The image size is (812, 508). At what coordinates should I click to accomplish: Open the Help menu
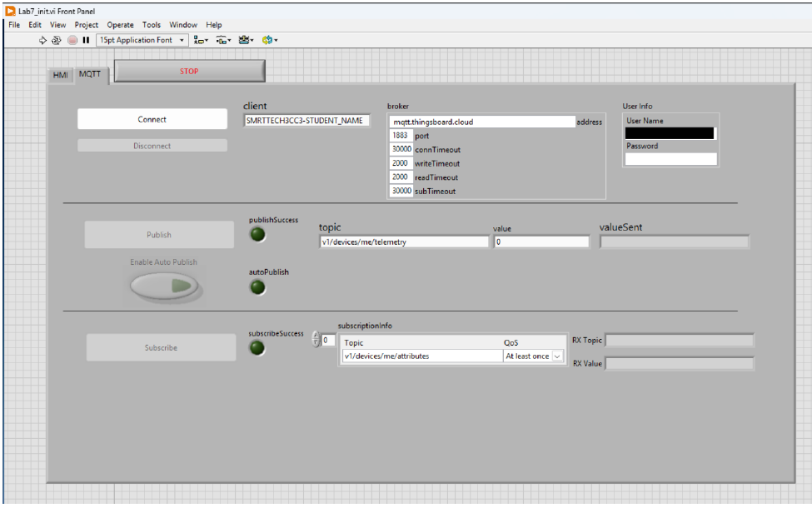click(x=213, y=25)
